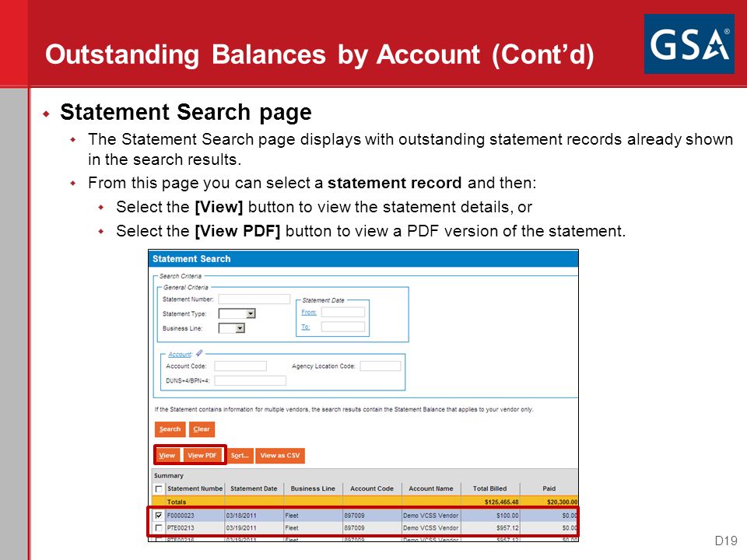This screenshot has width=747, height=560.
Task: Sort by Paid column header
Action: [549, 488]
